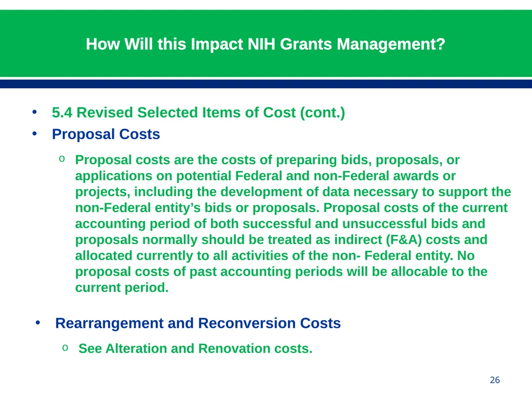This screenshot has height=399, width=532.
Task: Click the line beginning 'Proposal costs are the costs of preparing'
Action: [x=268, y=160]
